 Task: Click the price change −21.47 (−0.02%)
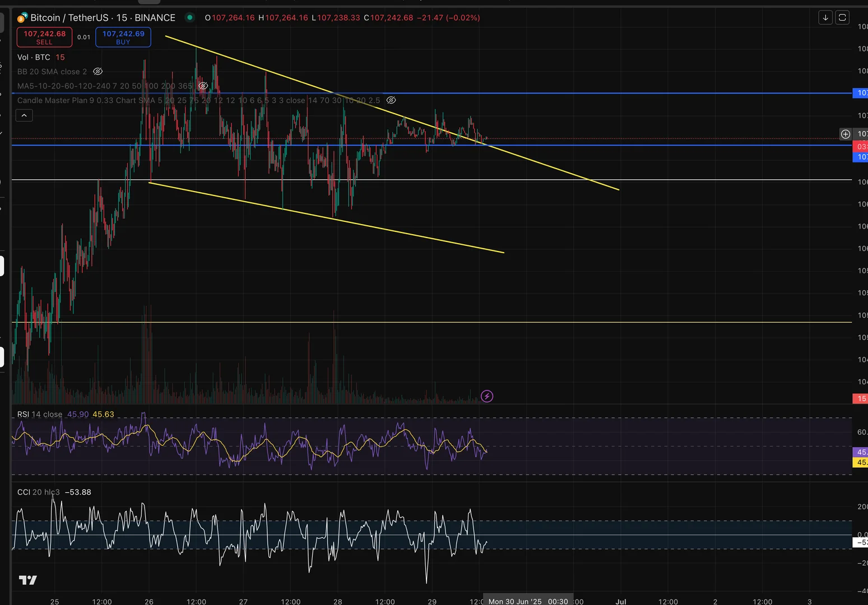pos(448,18)
